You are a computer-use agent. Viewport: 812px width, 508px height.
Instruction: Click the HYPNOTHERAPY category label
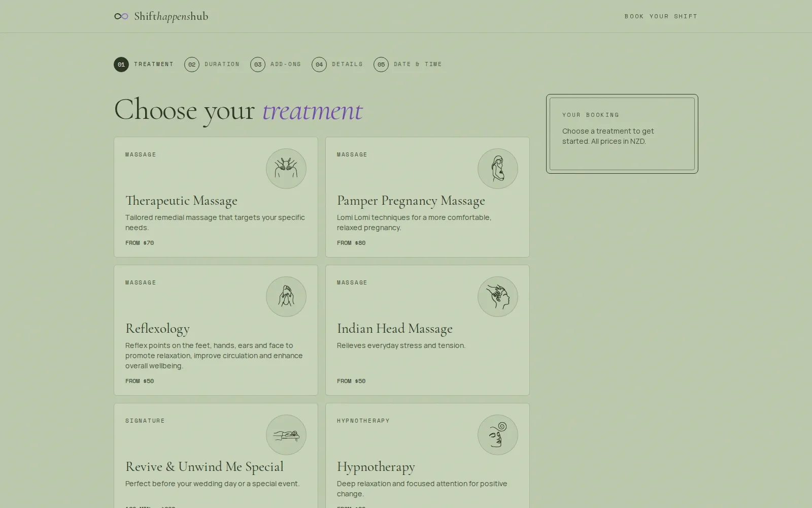[x=363, y=421]
